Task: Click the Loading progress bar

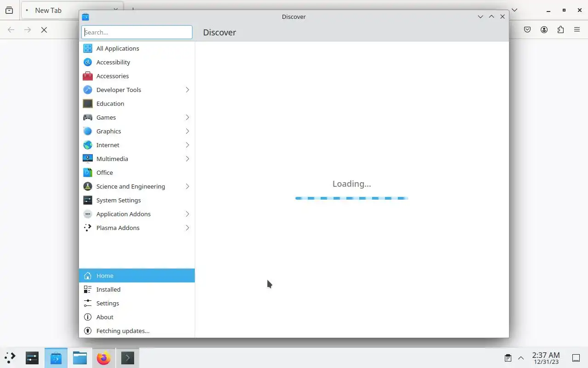Action: click(351, 198)
